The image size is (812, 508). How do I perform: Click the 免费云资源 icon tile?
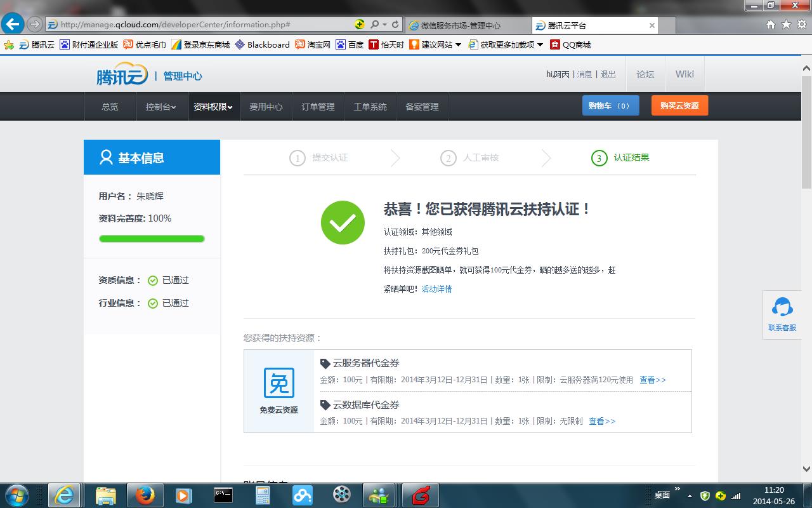(279, 391)
